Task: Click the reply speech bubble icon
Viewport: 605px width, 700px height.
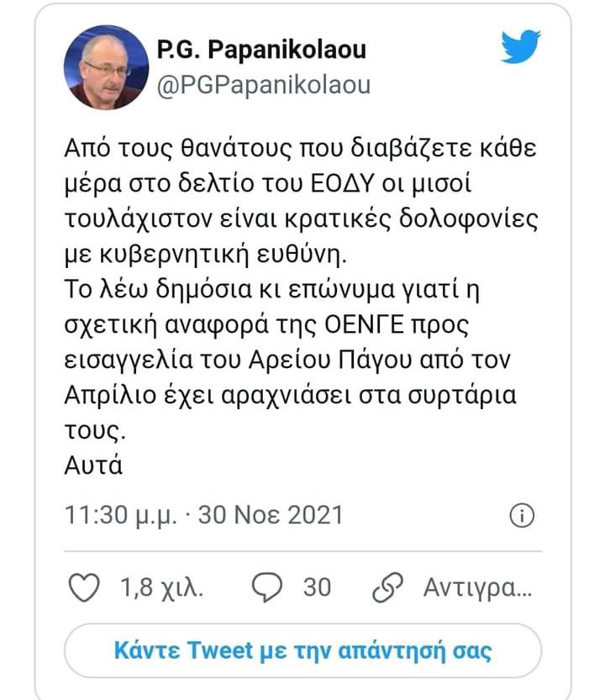Action: (271, 587)
